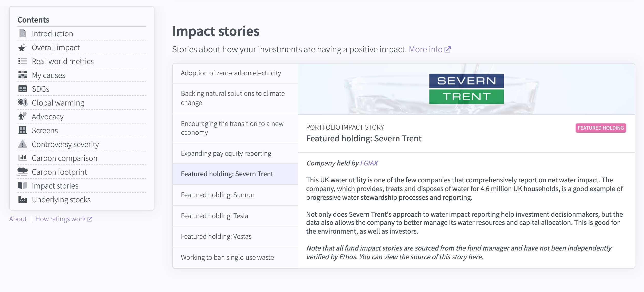Image resolution: width=644 pixels, height=292 pixels.
Task: Open Real-world metrics in contents
Action: tap(63, 61)
